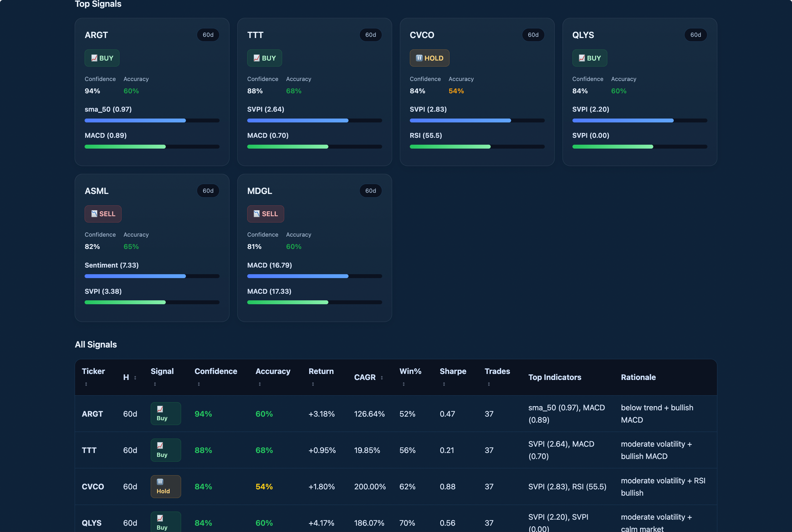
Task: Click MDGL MACD (16.79) indicator bar
Action: (x=315, y=276)
